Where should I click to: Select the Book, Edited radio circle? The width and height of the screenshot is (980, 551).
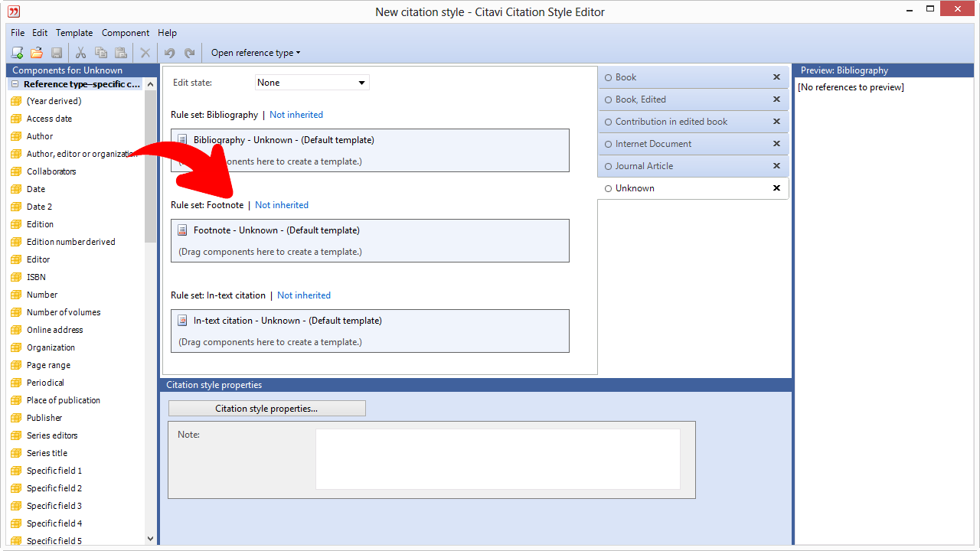tap(609, 99)
